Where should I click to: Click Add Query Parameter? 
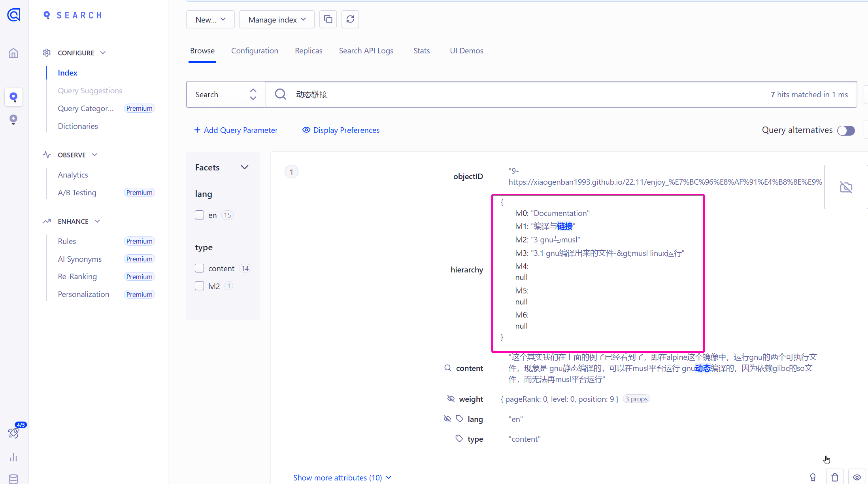pos(236,130)
